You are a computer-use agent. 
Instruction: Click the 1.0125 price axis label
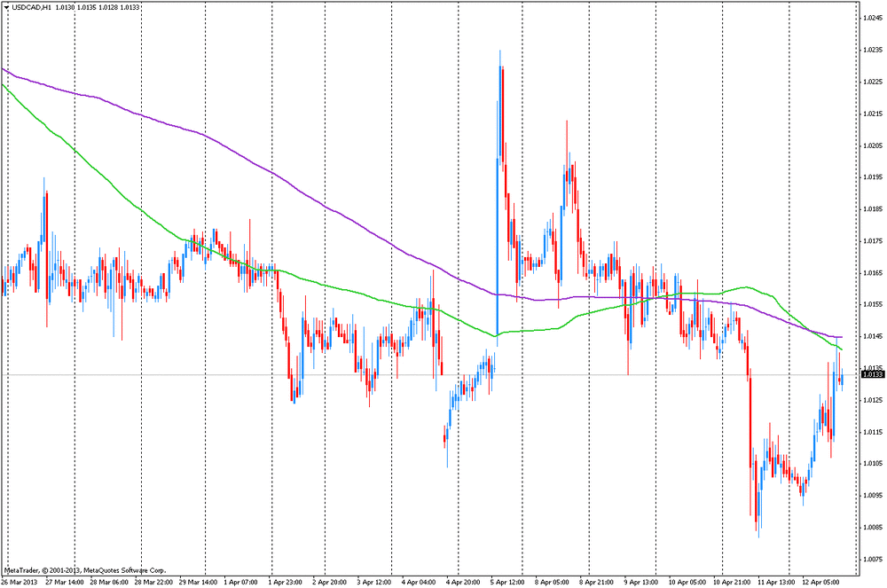[873, 400]
